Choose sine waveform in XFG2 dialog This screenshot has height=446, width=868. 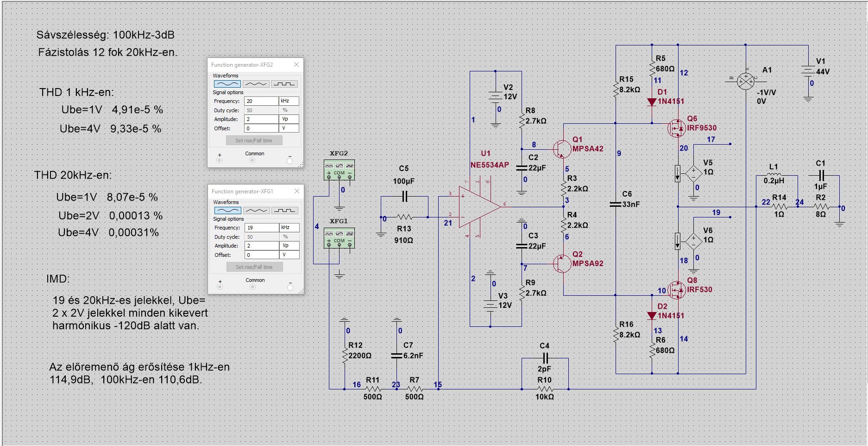[227, 84]
